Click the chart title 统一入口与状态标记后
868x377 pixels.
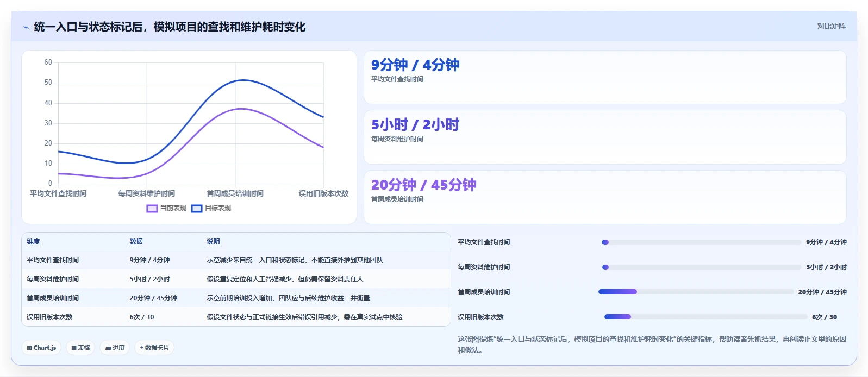tap(170, 27)
